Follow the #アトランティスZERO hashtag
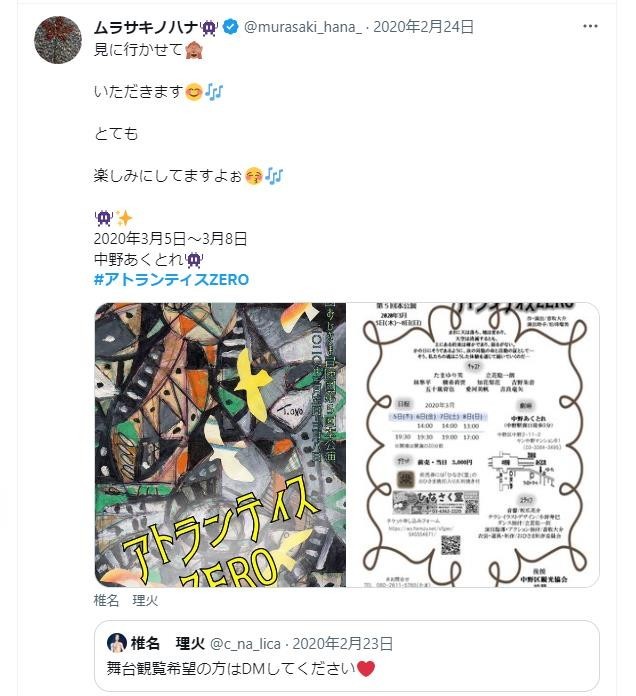 (x=171, y=280)
